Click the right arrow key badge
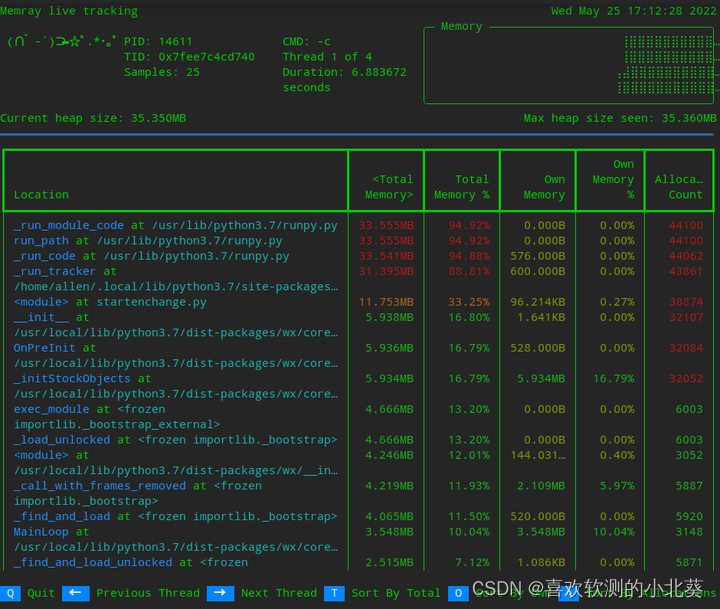 coord(220,593)
